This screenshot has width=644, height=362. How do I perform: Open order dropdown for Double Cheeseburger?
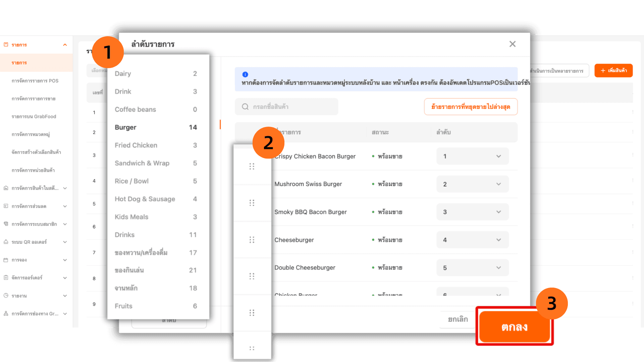pos(472,267)
